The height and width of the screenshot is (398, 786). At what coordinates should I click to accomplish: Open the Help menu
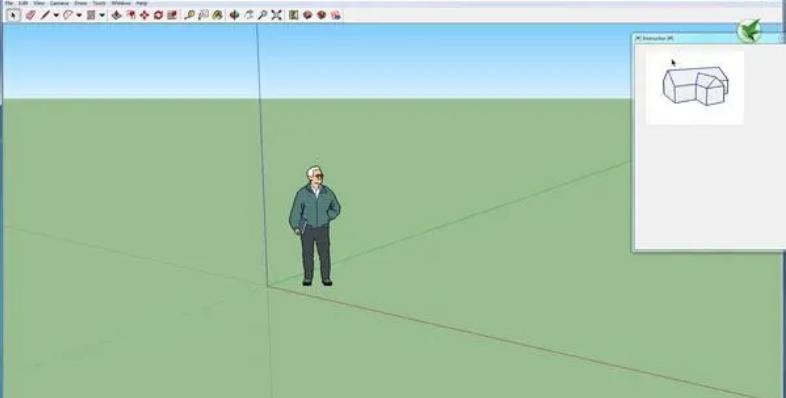(142, 3)
